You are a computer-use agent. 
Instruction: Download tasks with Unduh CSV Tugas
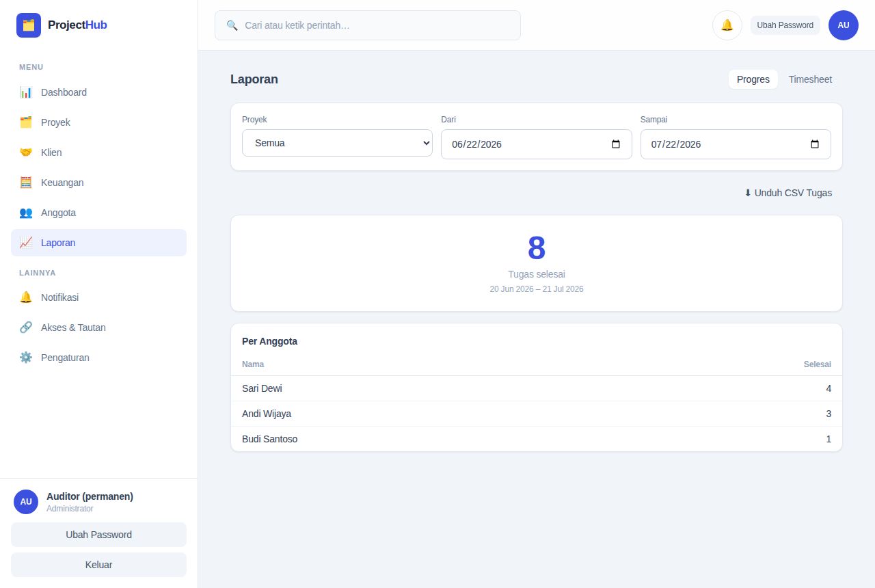pos(788,193)
